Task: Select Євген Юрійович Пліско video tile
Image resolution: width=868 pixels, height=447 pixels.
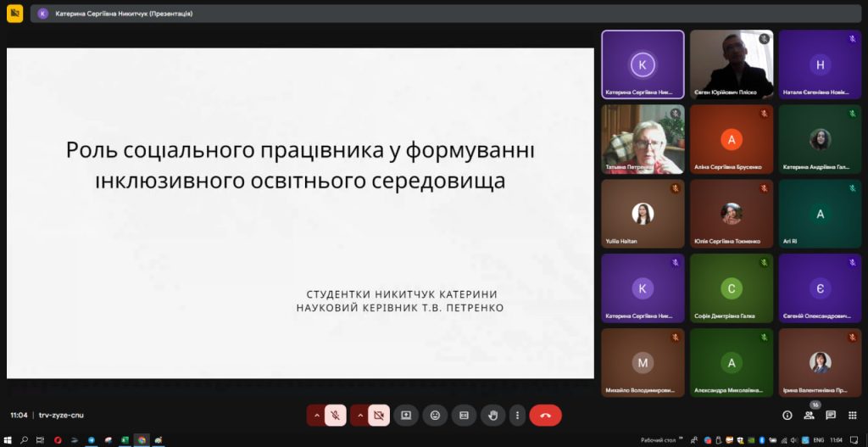Action: click(731, 64)
